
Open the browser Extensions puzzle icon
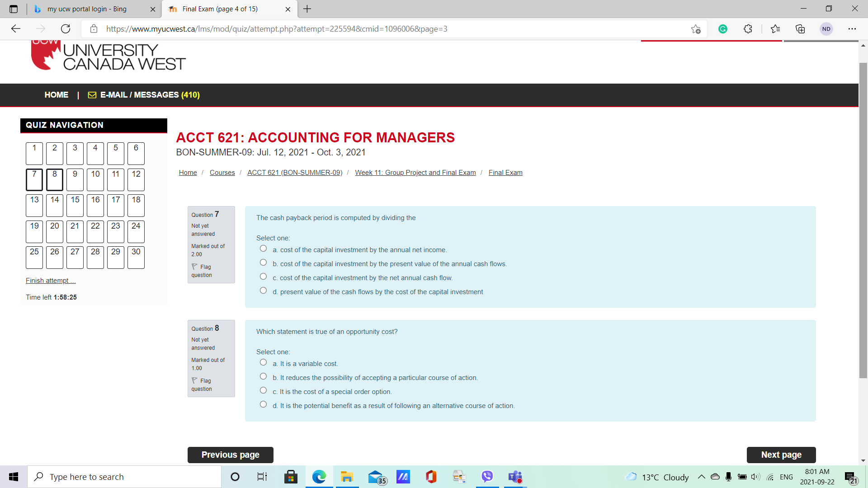click(748, 29)
